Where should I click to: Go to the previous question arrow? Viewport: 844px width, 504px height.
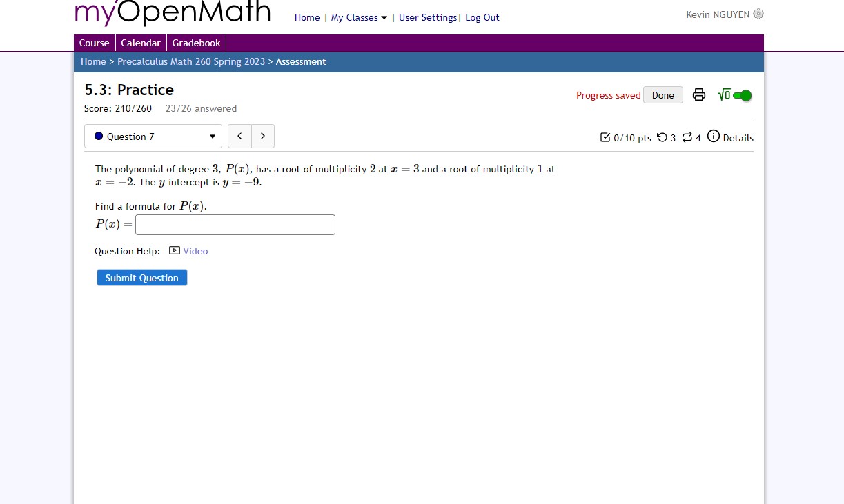[239, 136]
